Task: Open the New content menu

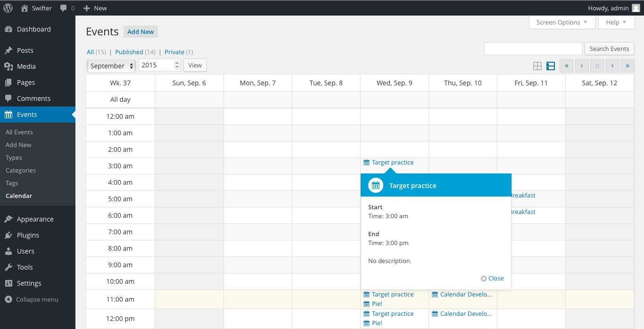Action: tap(95, 8)
